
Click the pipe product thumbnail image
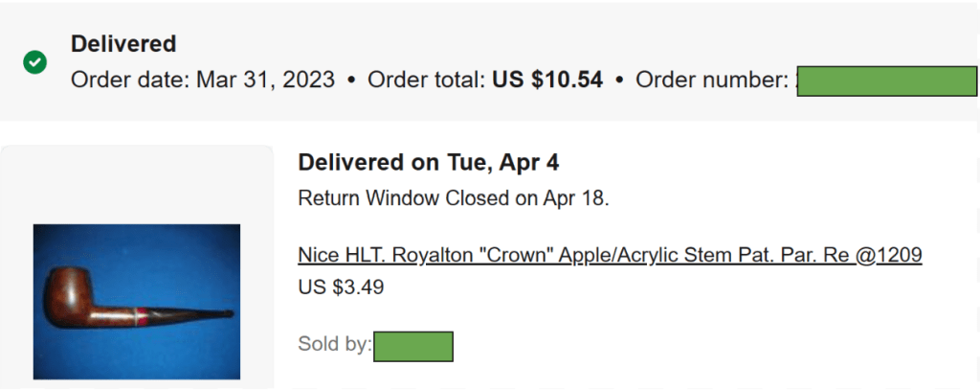tap(137, 302)
